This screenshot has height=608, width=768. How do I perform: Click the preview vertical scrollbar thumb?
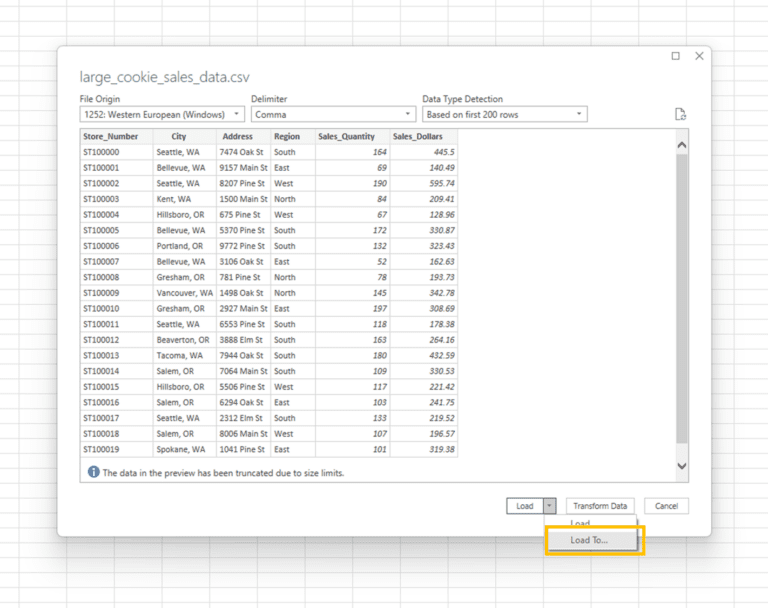[x=681, y=299]
